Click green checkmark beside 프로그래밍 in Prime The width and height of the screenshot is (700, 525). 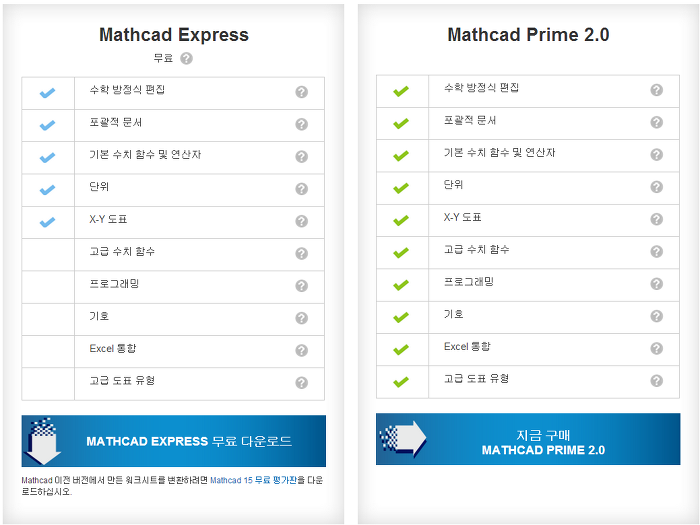click(401, 285)
